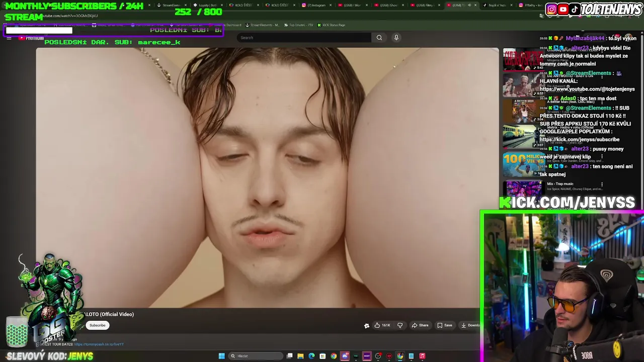Open the Mix - Trap music playlist
The height and width of the screenshot is (362, 644).
click(560, 184)
